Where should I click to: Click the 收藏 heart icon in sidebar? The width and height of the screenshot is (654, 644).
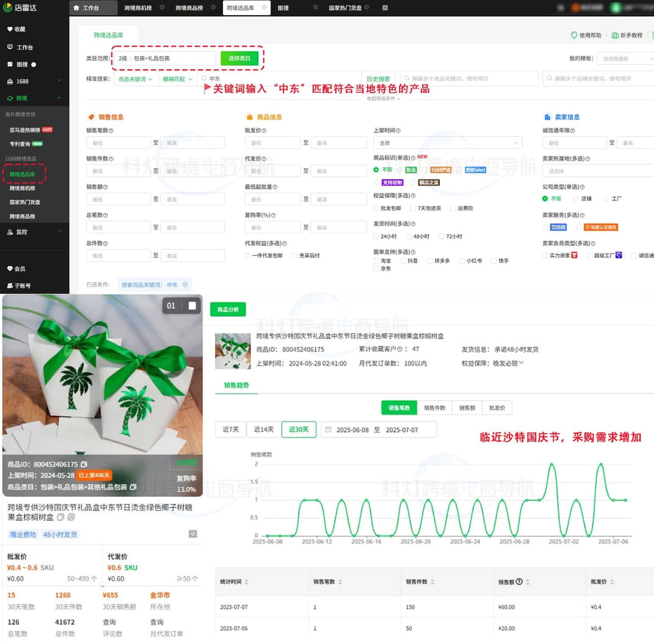[10, 29]
